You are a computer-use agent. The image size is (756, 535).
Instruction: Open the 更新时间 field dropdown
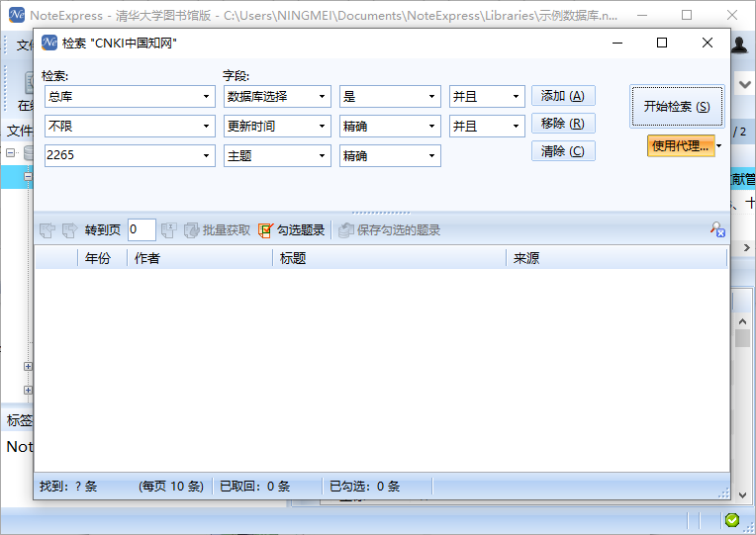(x=323, y=127)
